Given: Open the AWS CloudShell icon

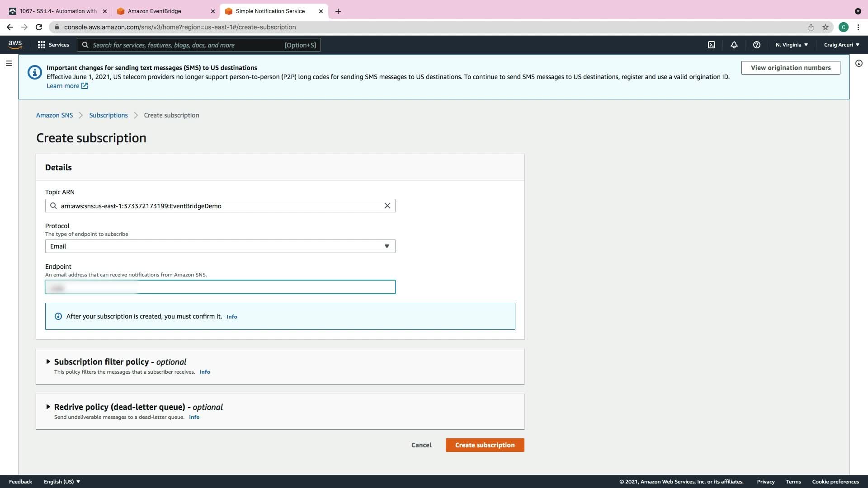Looking at the screenshot, I should click(712, 45).
